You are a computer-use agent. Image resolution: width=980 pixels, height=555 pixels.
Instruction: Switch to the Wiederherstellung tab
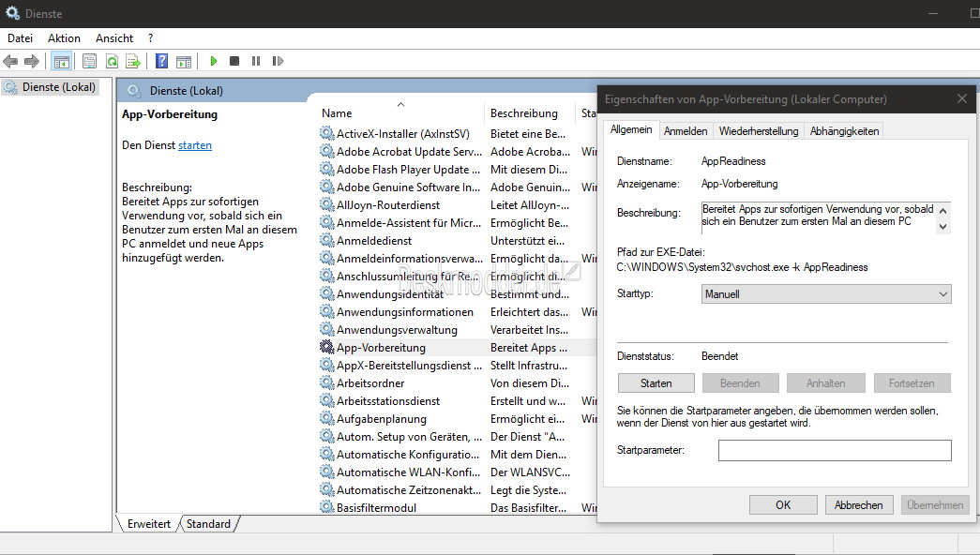[x=759, y=130]
